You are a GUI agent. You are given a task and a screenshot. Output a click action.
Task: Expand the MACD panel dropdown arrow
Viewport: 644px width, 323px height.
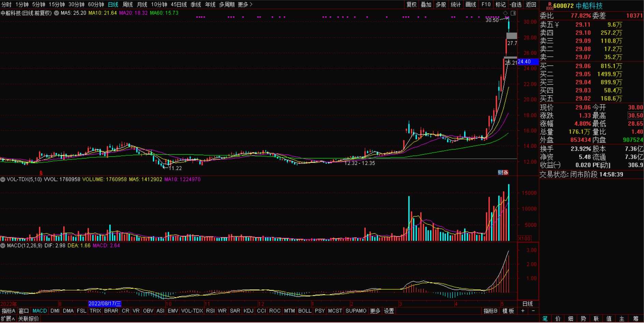pos(3,245)
